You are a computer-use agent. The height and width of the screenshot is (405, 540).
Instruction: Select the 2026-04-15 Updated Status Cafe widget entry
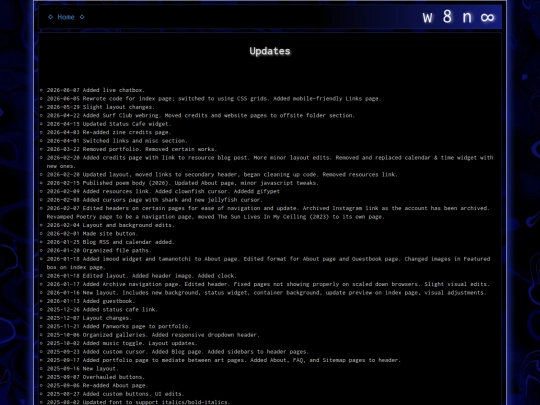click(x=109, y=124)
